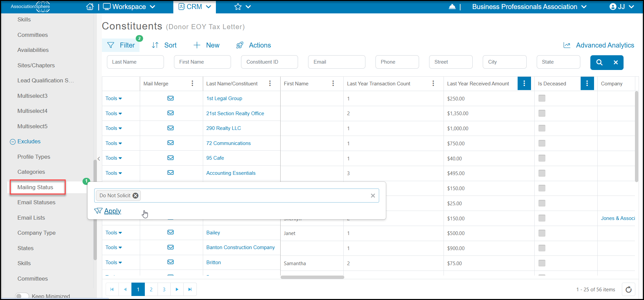Select Mailing Status in the sidebar
Viewport: 644px width, 300px height.
[x=35, y=187]
